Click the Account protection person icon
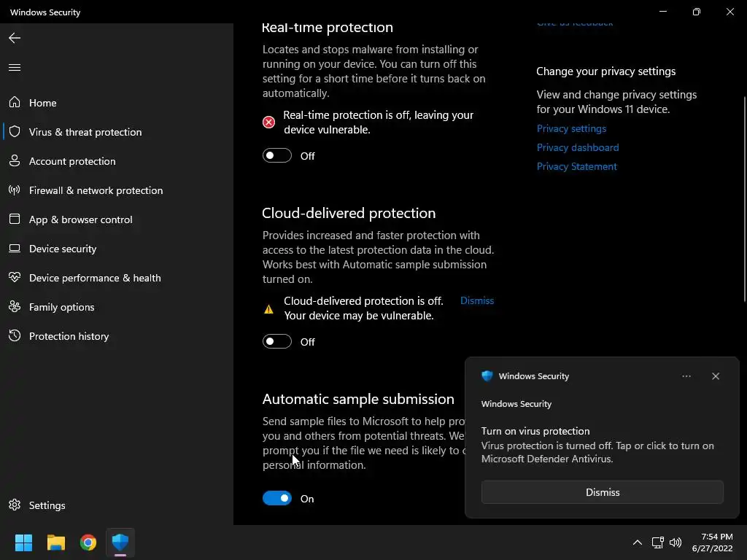The height and width of the screenshot is (560, 747). point(15,161)
